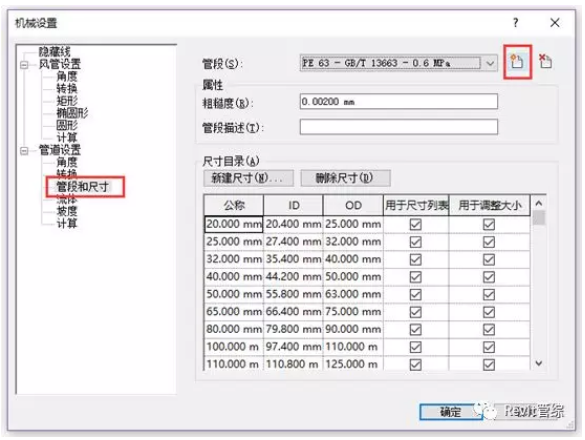
Task: Select 管段和尺寸 in the tree
Action: click(82, 187)
